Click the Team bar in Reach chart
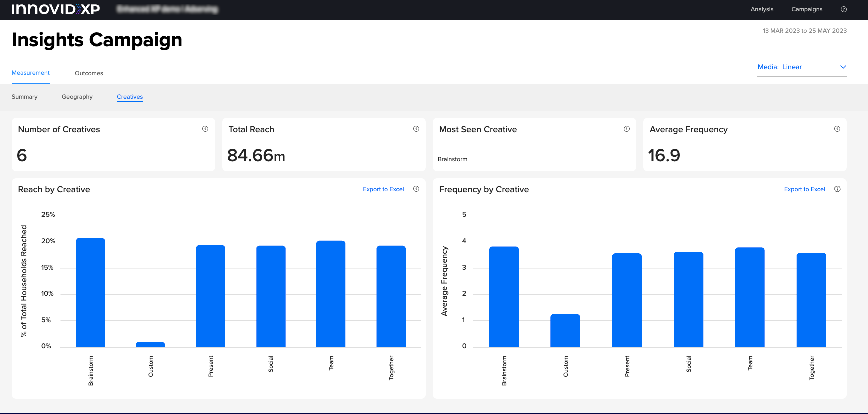 (331, 294)
